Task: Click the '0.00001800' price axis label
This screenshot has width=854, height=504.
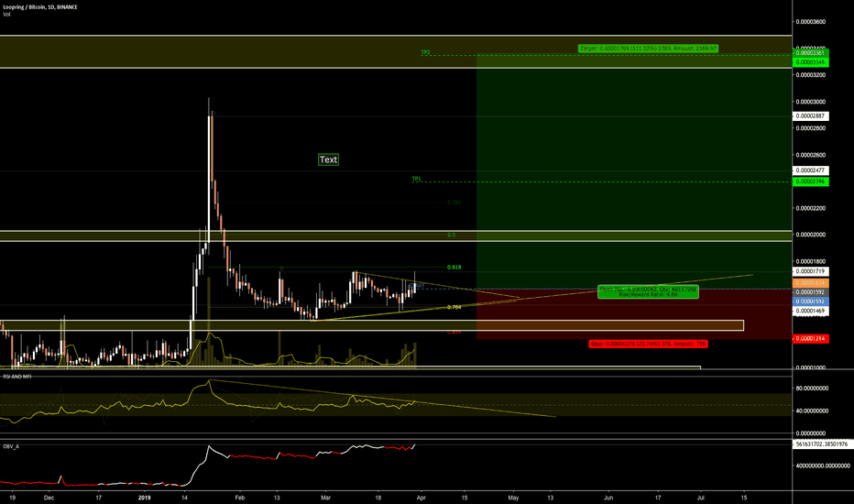Action: [x=810, y=261]
